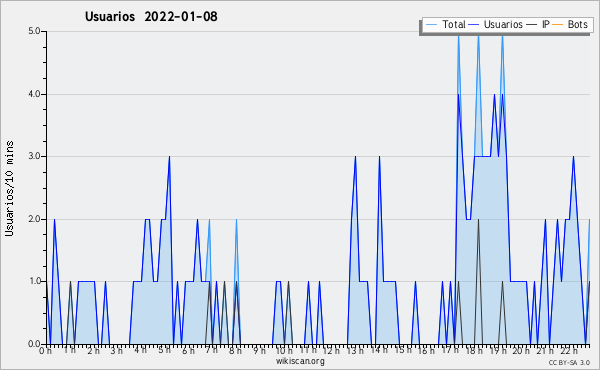
Task: Click the x-axis label '3 h'
Action: click(117, 350)
